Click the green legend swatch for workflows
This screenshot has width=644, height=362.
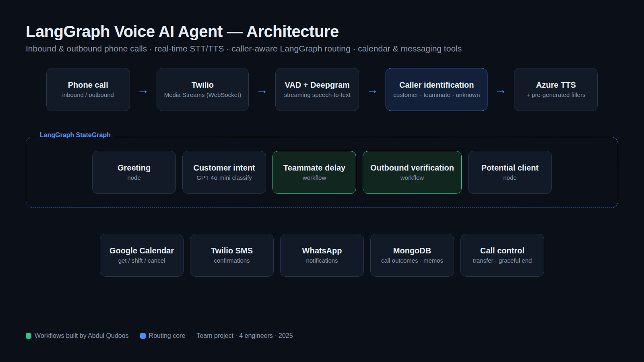pos(29,336)
